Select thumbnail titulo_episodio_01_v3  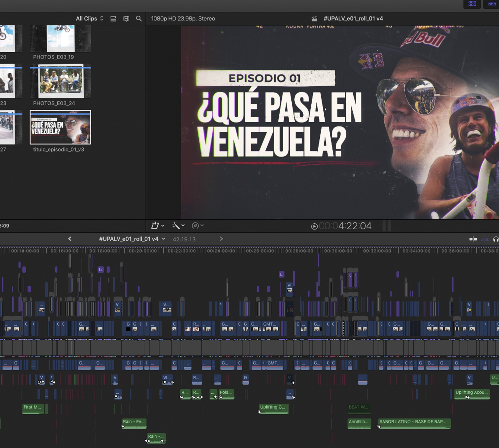pos(60,127)
